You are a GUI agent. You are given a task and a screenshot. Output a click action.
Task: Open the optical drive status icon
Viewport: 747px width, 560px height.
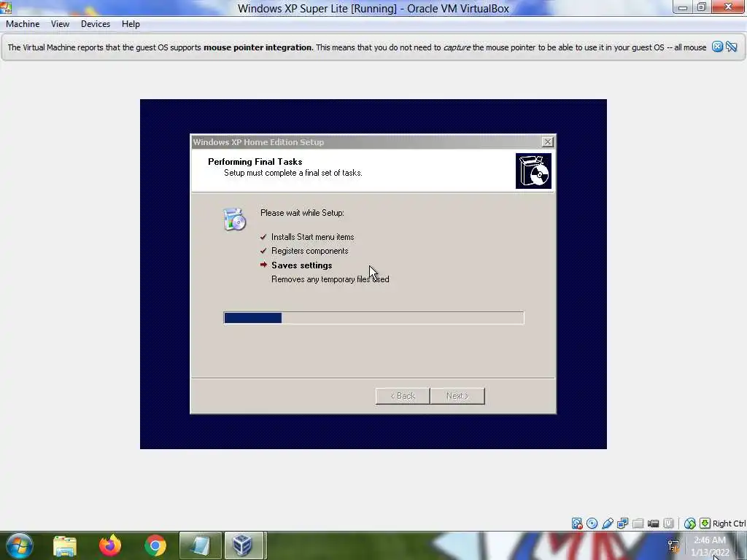592,524
